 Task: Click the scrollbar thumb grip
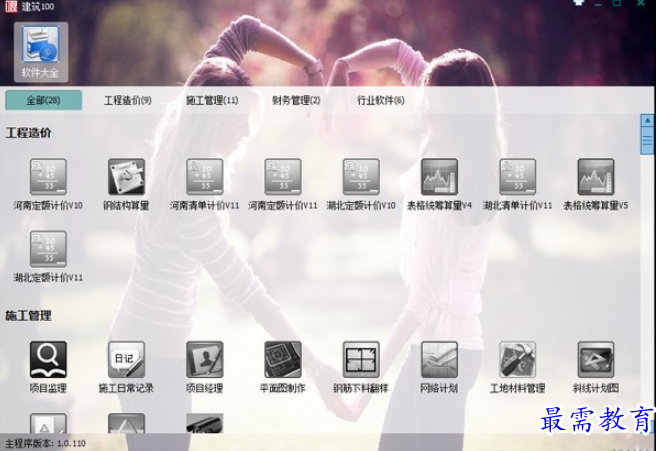[x=647, y=141]
